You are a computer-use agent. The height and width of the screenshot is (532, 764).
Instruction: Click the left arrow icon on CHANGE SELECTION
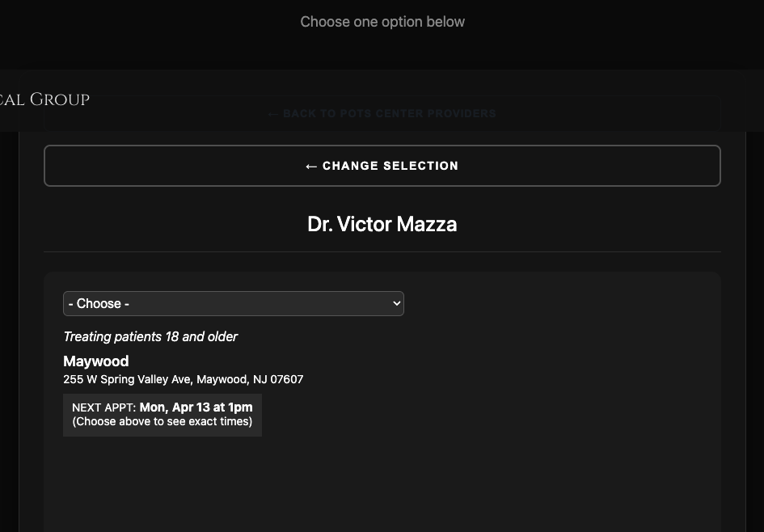point(311,166)
